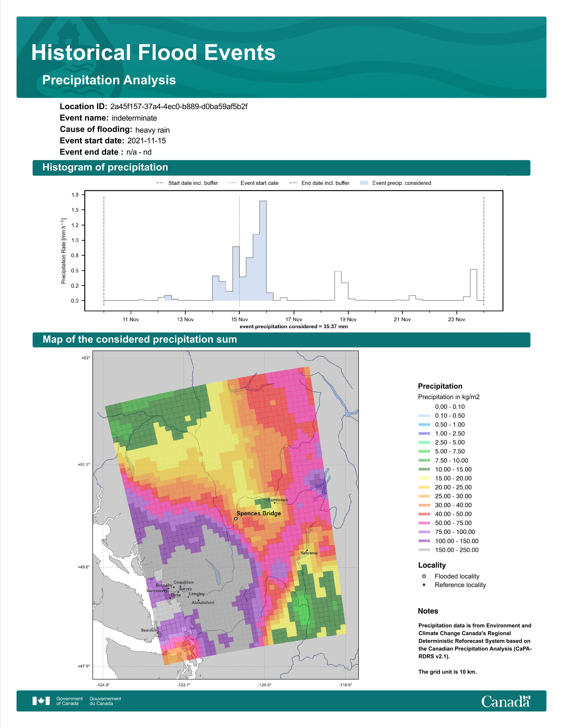Click the 30.00 - 40.00 precipitation swatch
The height and width of the screenshot is (728, 563).
(x=424, y=505)
